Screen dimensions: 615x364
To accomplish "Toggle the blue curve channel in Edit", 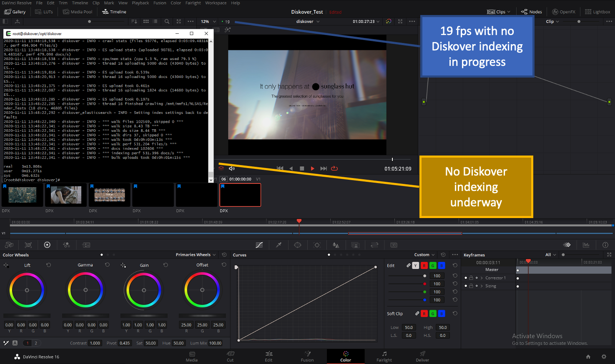I will pyautogui.click(x=442, y=266).
